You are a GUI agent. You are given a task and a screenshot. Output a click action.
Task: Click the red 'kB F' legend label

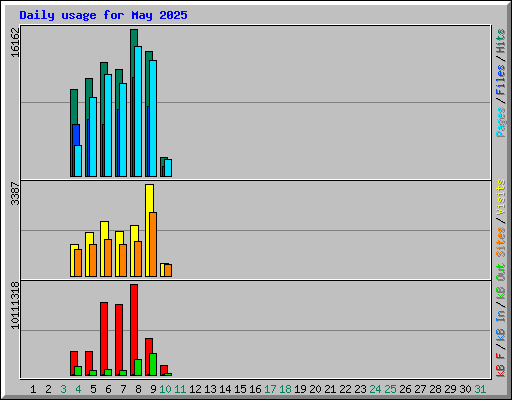pos(500,365)
